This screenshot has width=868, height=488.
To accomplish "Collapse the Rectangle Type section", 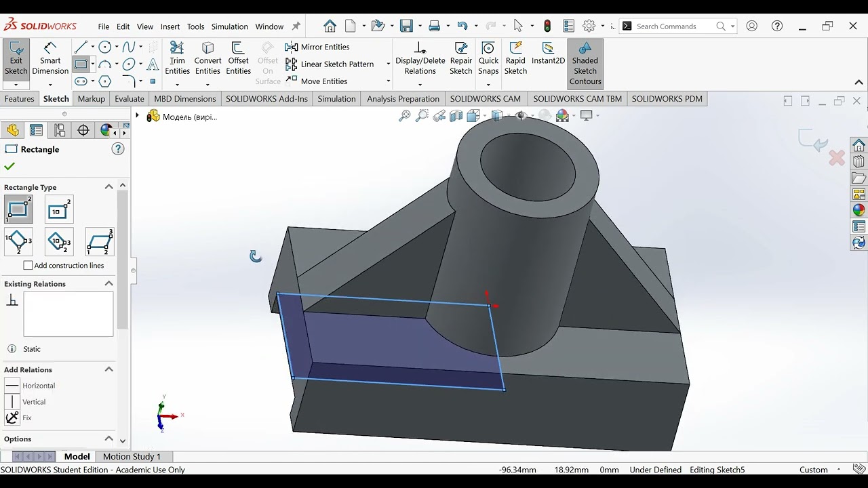I will click(108, 187).
